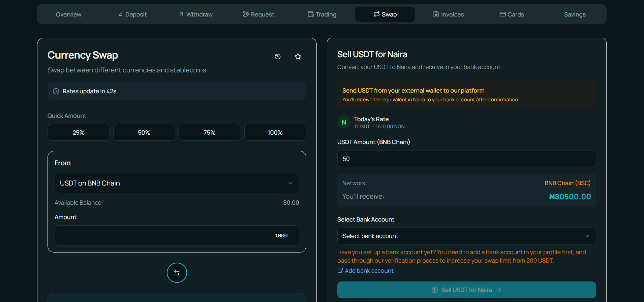The width and height of the screenshot is (644, 302).
Task: Choose the 50% quick amount
Action: pyautogui.click(x=144, y=132)
